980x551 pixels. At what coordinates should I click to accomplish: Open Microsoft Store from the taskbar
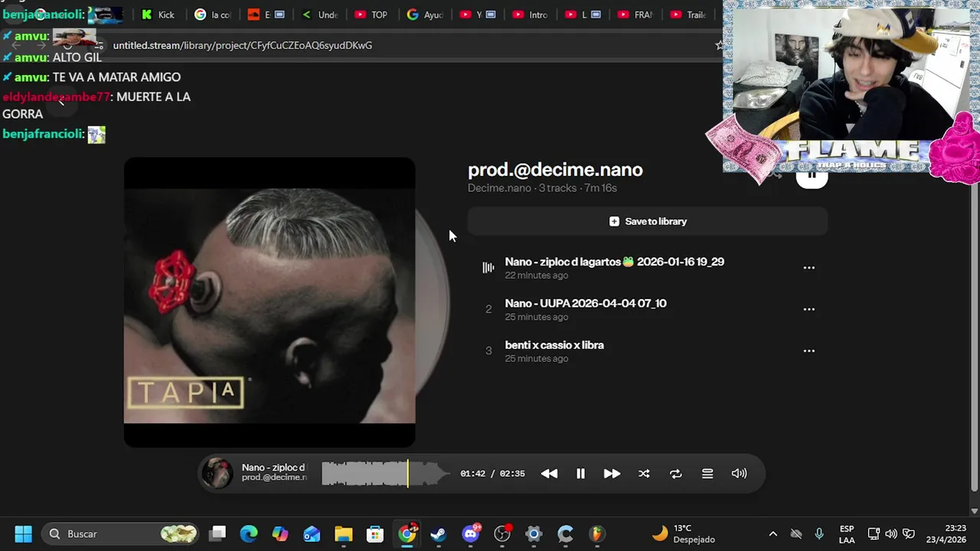click(375, 533)
